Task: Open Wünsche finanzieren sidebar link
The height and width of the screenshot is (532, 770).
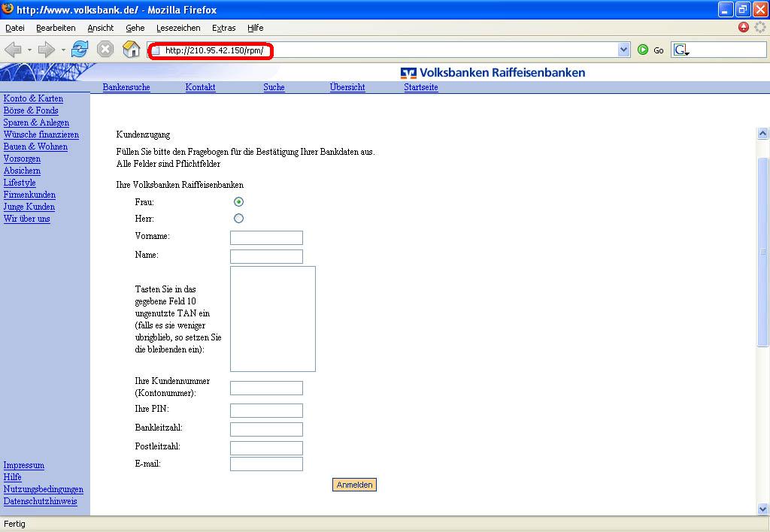Action: click(x=41, y=135)
